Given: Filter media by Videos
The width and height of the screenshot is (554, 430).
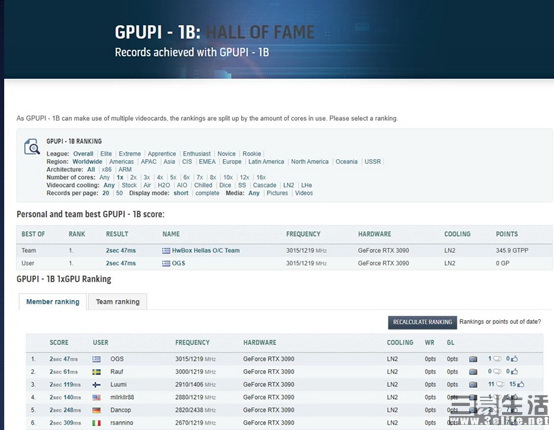Looking at the screenshot, I should click(x=304, y=193).
